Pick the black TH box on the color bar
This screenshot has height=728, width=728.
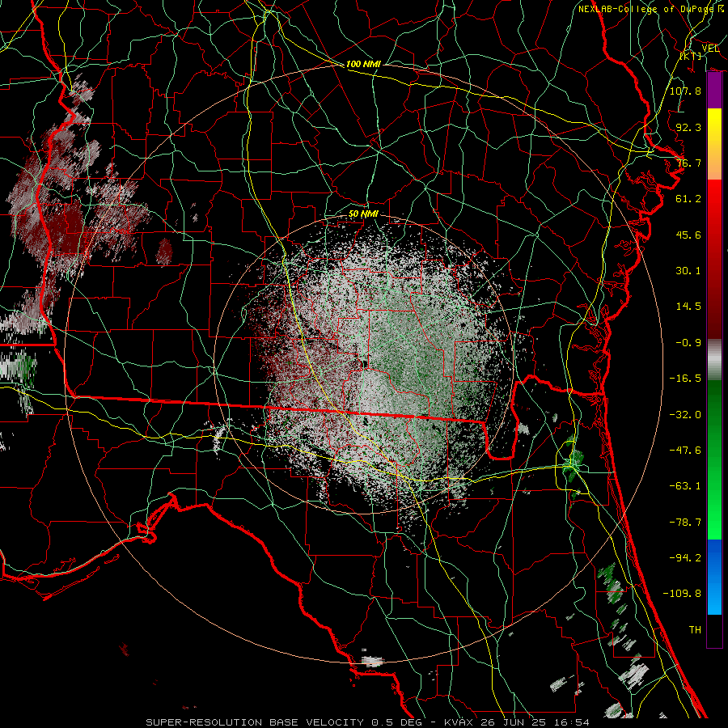click(714, 630)
